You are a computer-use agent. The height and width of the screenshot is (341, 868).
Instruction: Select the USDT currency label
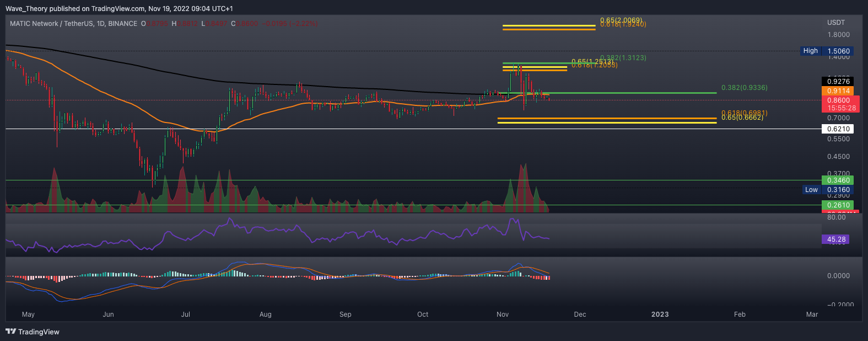(x=835, y=23)
